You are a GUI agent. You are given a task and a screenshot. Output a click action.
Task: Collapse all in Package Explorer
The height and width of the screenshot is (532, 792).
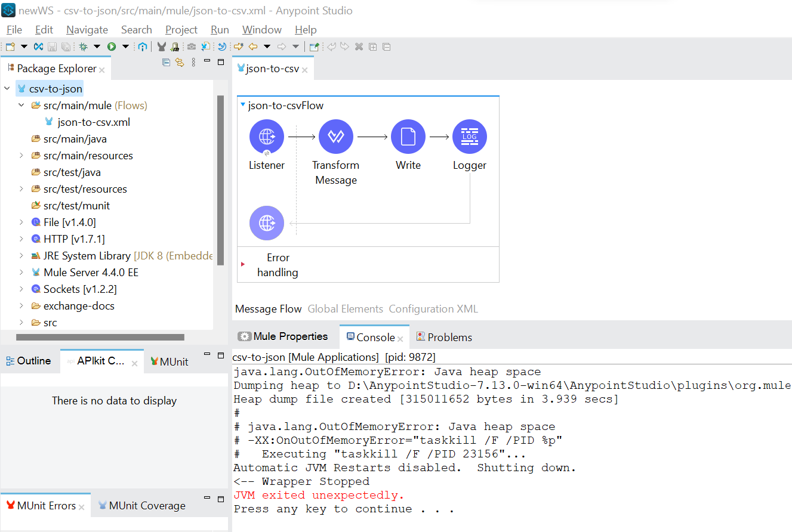click(x=167, y=63)
